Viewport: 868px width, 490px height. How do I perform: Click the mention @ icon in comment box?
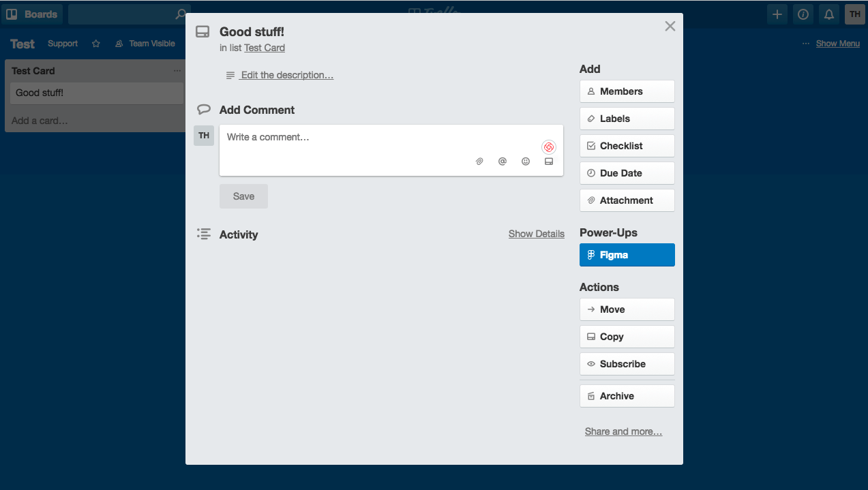click(503, 162)
